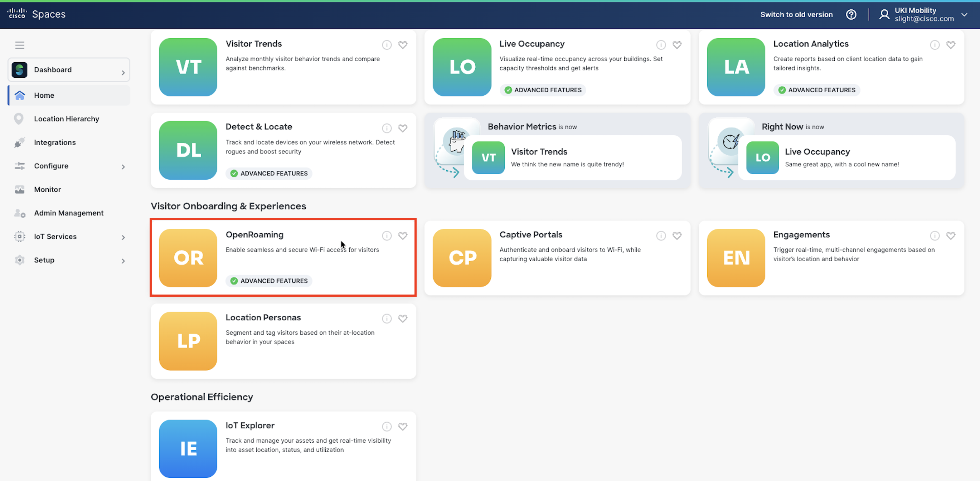Expand the Configure menu chevron
Image resolution: width=980 pixels, height=481 pixels.
(x=123, y=167)
